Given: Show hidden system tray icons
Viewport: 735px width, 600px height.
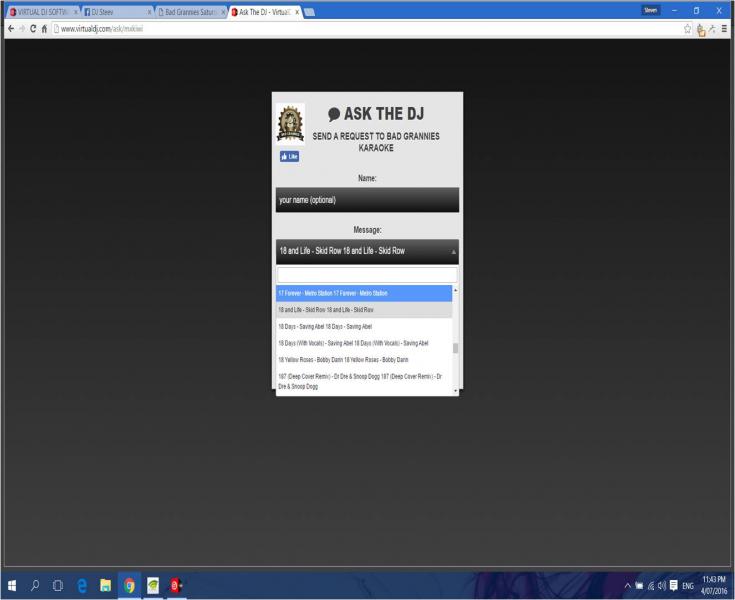Looking at the screenshot, I should [628, 585].
